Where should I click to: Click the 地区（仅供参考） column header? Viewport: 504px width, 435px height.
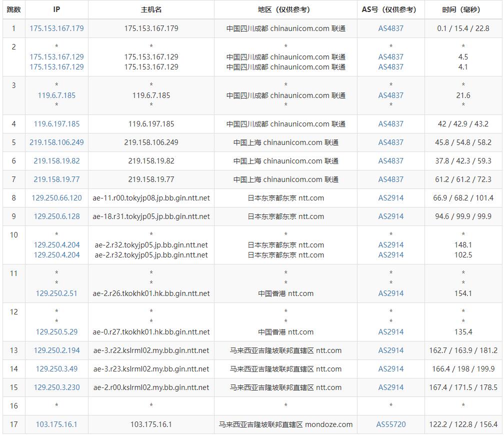point(285,9)
